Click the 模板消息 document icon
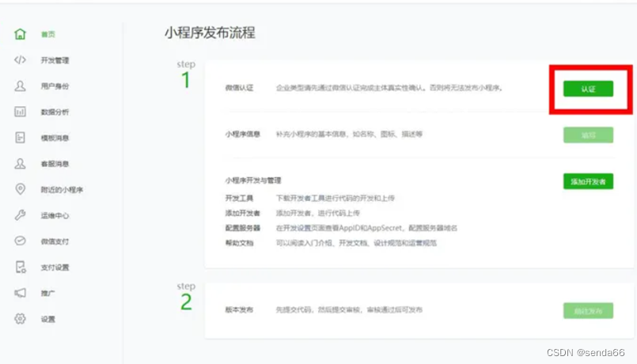This screenshot has height=364, width=637. click(21, 138)
